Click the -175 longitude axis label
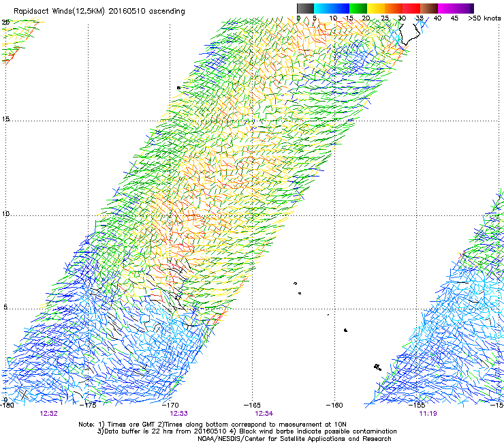 click(88, 406)
